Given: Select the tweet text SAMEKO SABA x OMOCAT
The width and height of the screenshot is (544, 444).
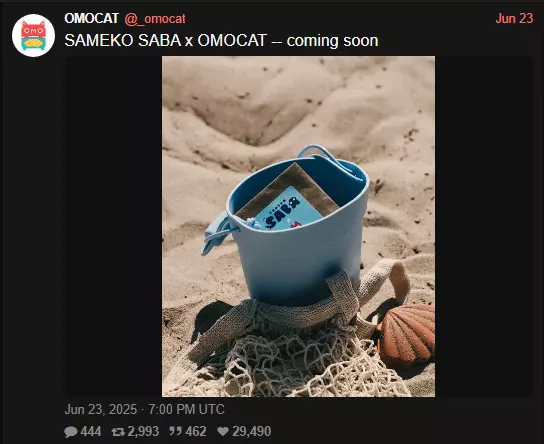Looking at the screenshot, I should [165, 41].
